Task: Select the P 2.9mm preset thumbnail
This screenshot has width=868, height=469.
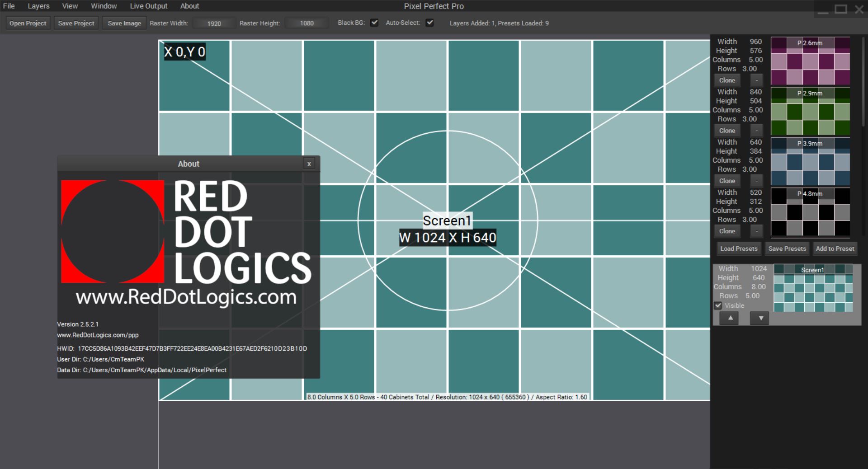Action: (810, 111)
